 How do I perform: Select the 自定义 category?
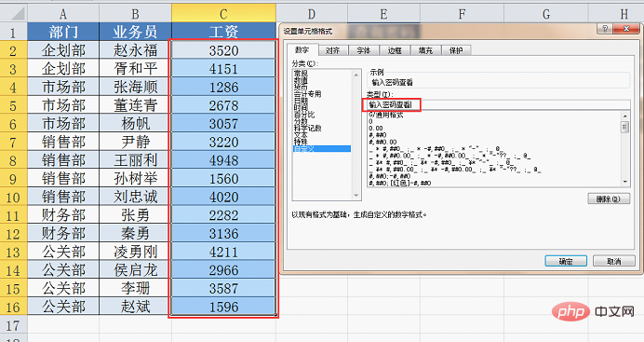coord(322,149)
